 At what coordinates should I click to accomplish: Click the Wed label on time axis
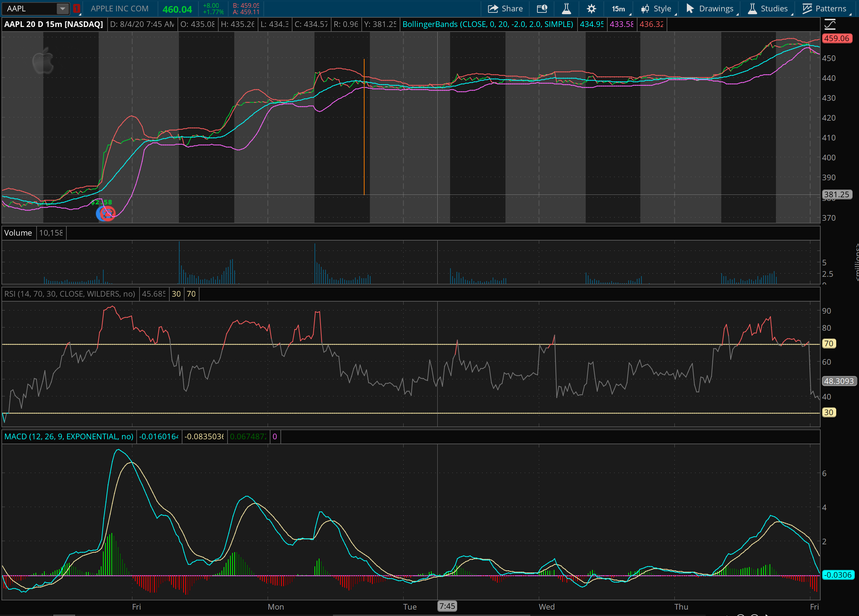point(547,606)
